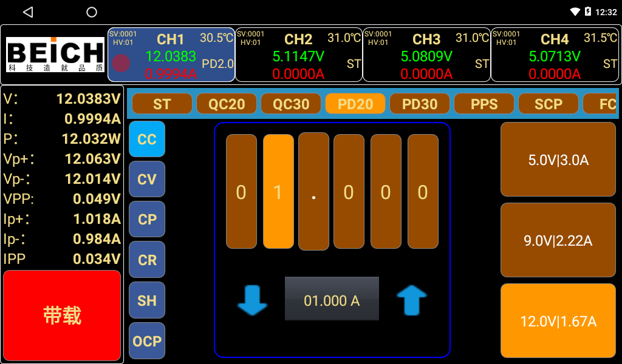Tap the blue down arrow to decrease current
622x364 pixels.
click(x=252, y=300)
